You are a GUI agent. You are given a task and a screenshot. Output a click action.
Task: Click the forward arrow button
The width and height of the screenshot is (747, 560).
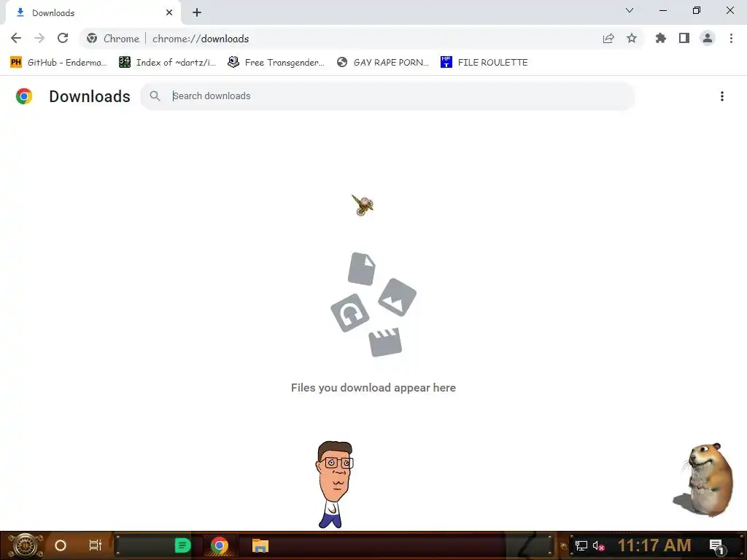tap(39, 38)
